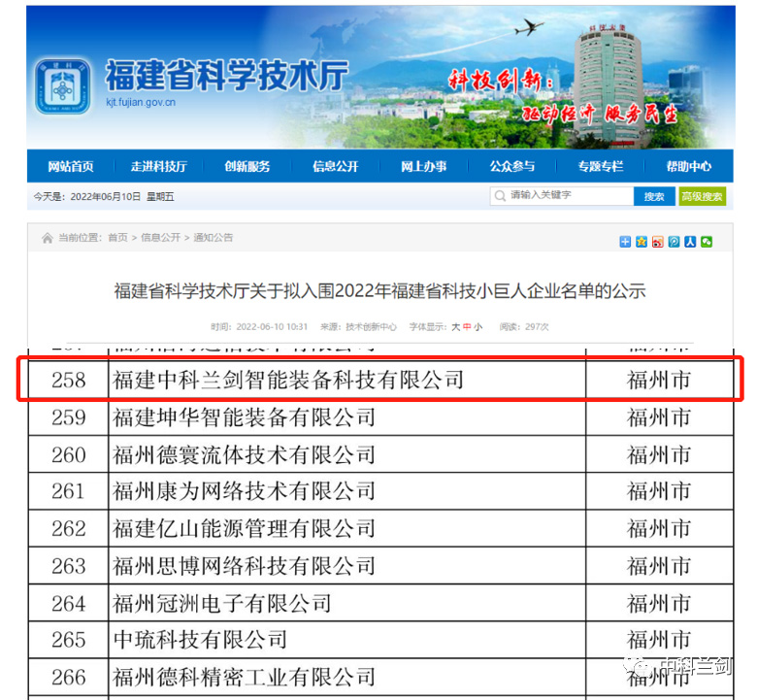This screenshot has width=757, height=700.
Task: Click the green 高级搜索 button
Action: click(x=702, y=196)
